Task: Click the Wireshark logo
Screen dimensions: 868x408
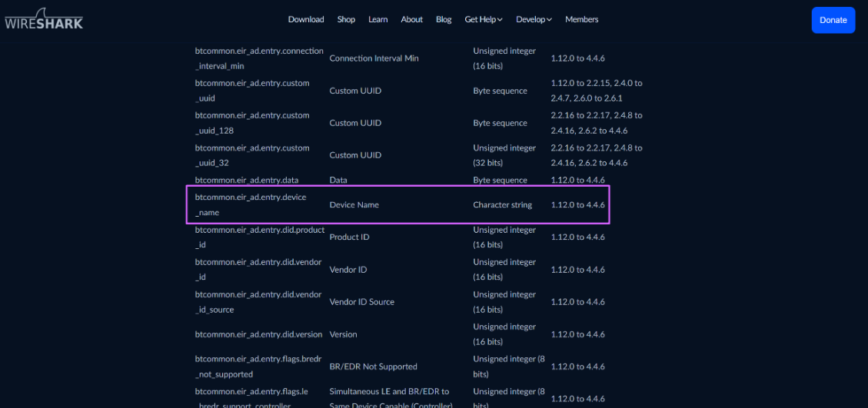Action: (x=44, y=20)
